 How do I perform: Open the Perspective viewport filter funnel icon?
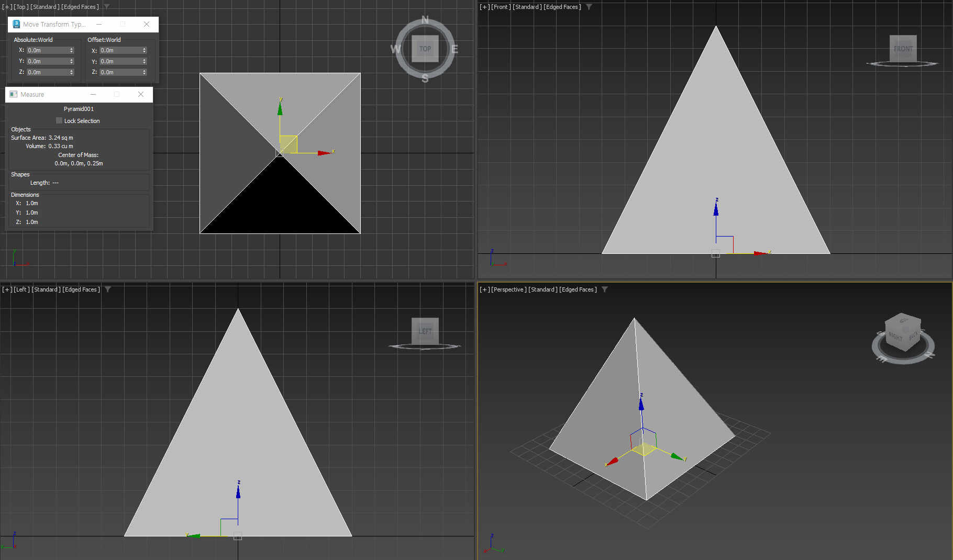click(604, 289)
